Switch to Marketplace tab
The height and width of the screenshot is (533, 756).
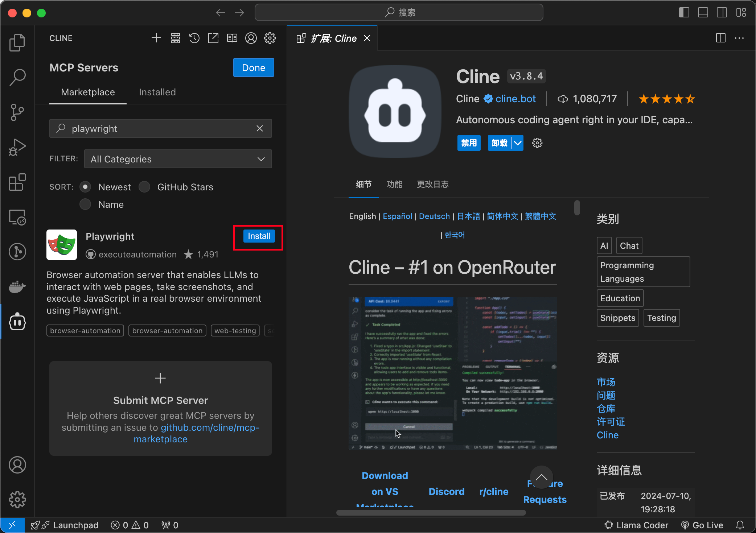[88, 92]
